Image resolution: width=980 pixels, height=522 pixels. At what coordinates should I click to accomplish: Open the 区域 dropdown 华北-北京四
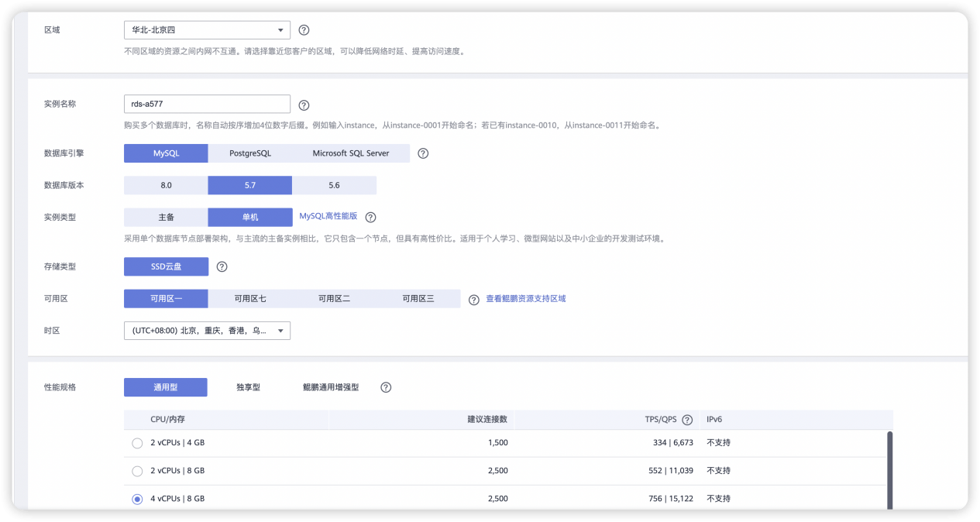[207, 30]
